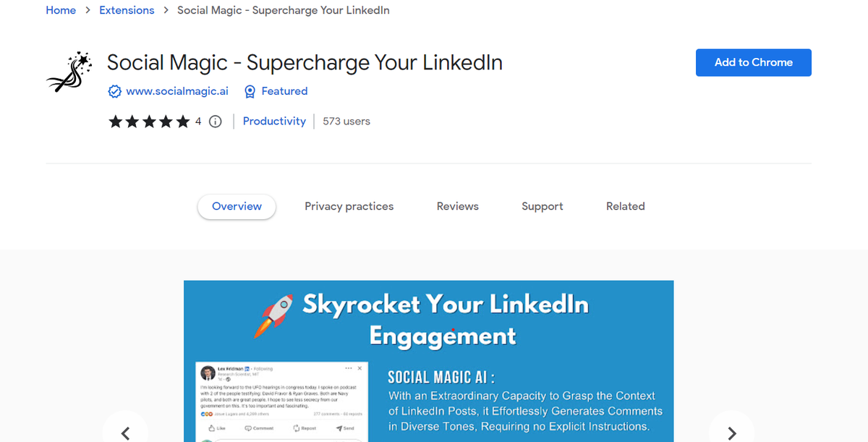The image size is (868, 442).
Task: Click the Social Magic wand logo icon
Action: pos(69,72)
